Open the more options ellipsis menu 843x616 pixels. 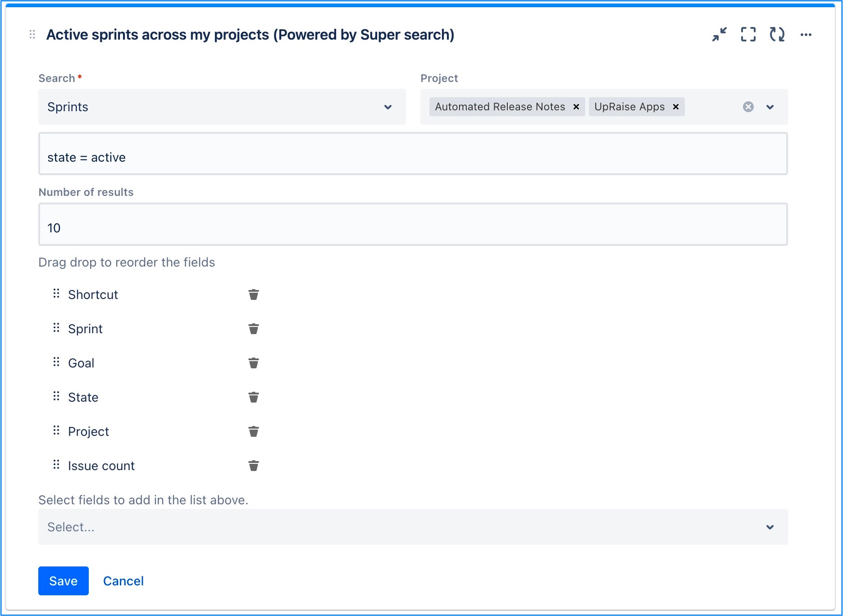[x=806, y=35]
